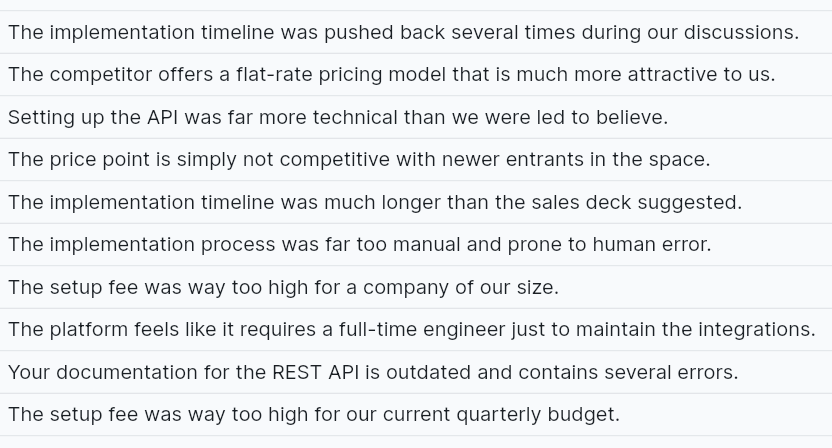Select the row about timeline pushed back several times
The height and width of the screenshot is (448, 832).
403,32
